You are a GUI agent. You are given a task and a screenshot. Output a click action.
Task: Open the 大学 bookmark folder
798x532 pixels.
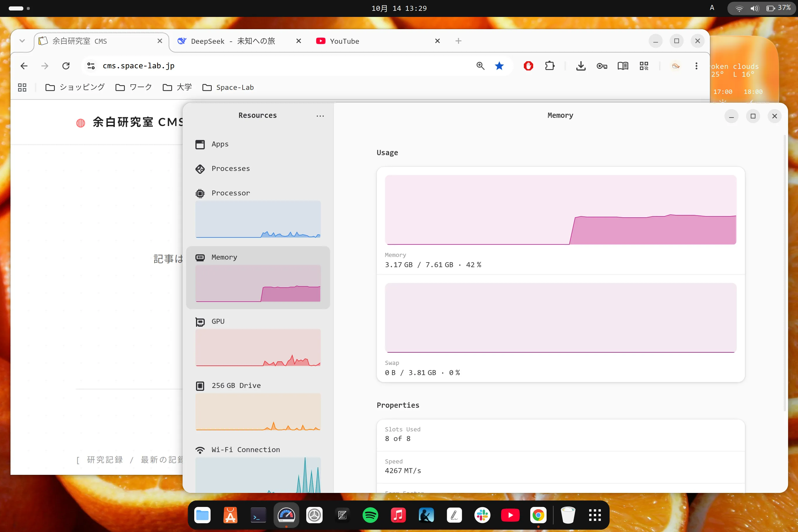[177, 87]
